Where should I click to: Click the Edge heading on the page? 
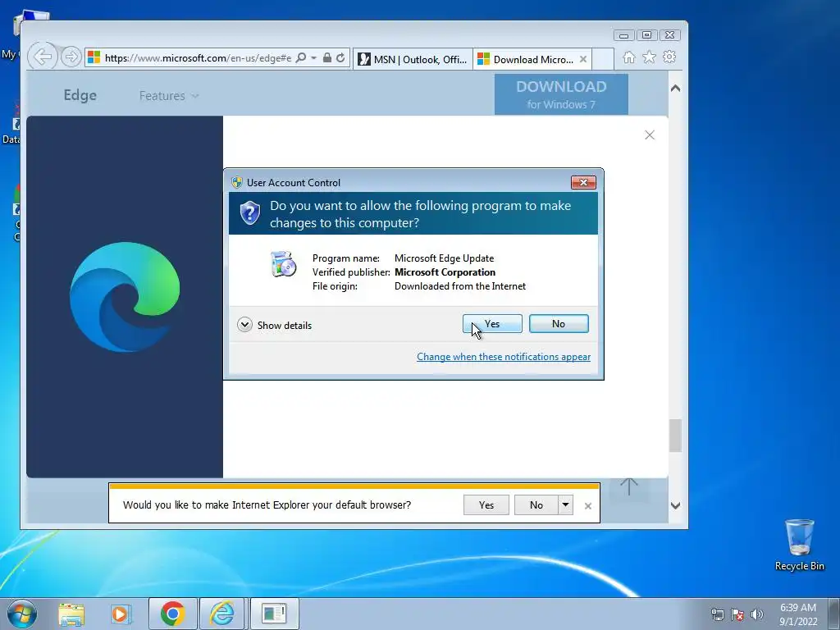coord(80,95)
